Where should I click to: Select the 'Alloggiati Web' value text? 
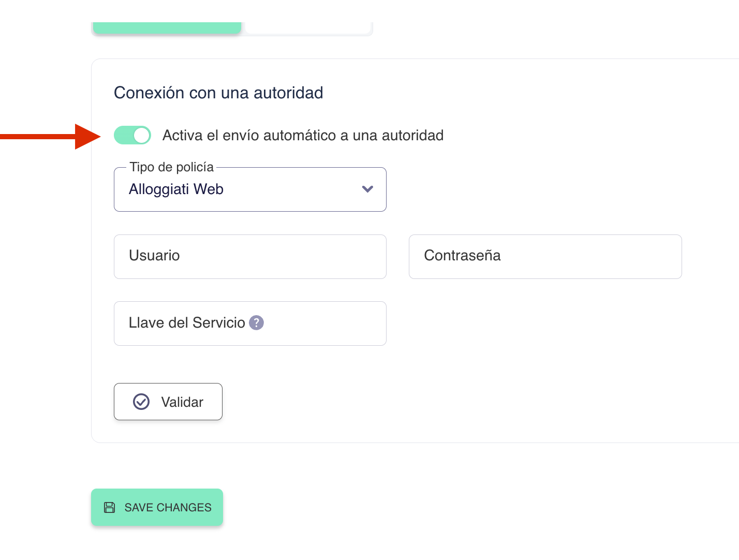coord(176,189)
